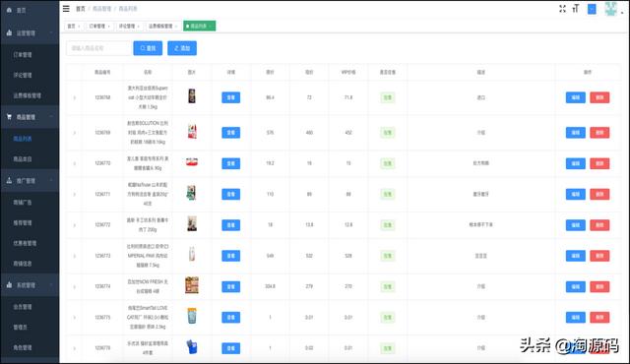Viewport: 630px width, 364px height.
Task: Click the blue edit button for product 1236768
Action: [x=575, y=97]
